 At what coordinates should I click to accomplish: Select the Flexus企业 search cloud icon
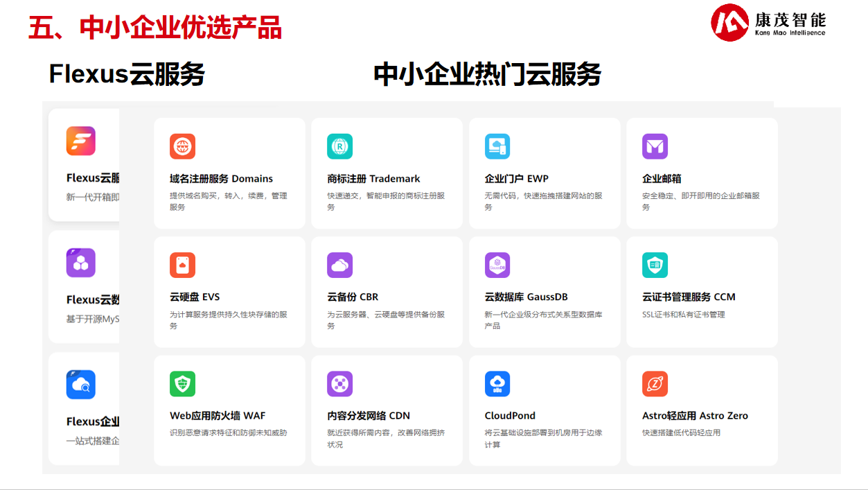[81, 385]
